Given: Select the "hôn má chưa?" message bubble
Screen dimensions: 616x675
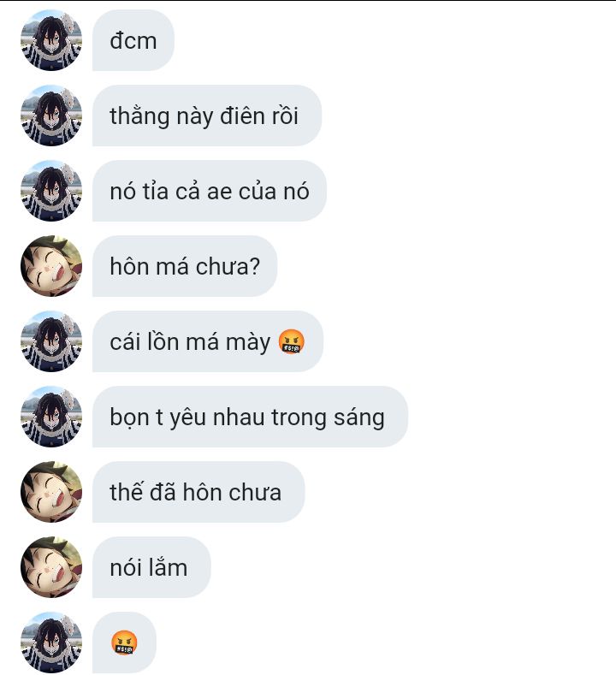Looking at the screenshot, I should tap(185, 266).
